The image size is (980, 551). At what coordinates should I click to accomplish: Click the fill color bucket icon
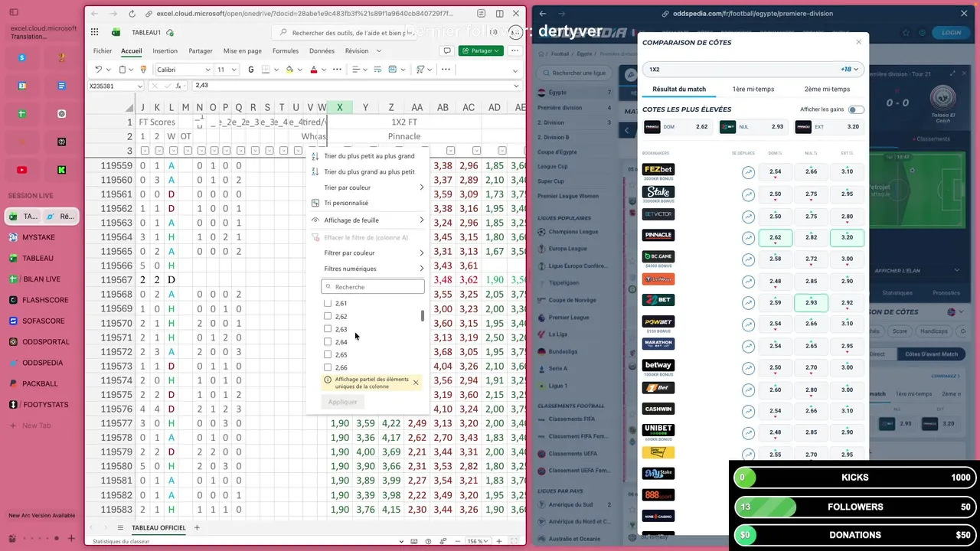[289, 70]
